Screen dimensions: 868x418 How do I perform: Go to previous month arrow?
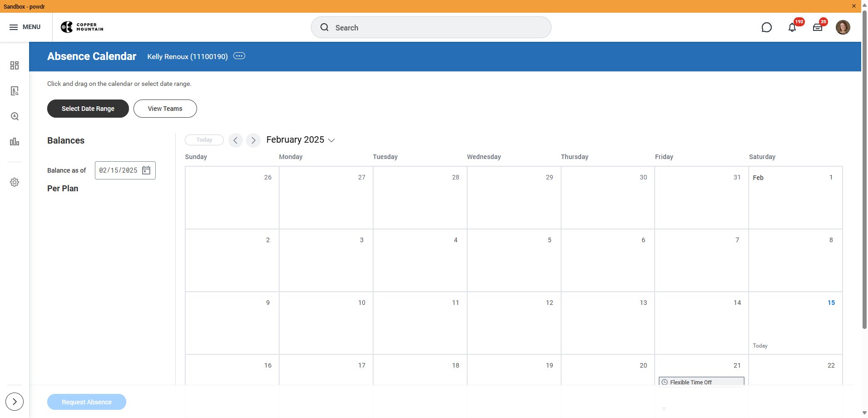[236, 140]
